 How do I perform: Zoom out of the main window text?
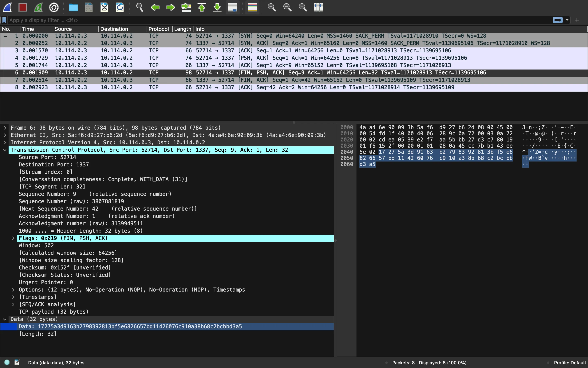click(x=287, y=7)
